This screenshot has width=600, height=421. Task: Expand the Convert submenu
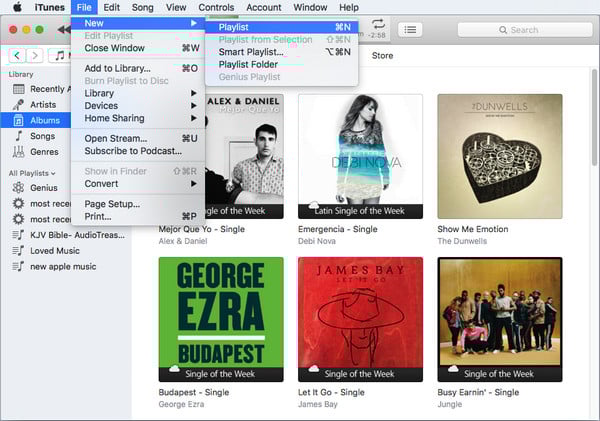[138, 184]
